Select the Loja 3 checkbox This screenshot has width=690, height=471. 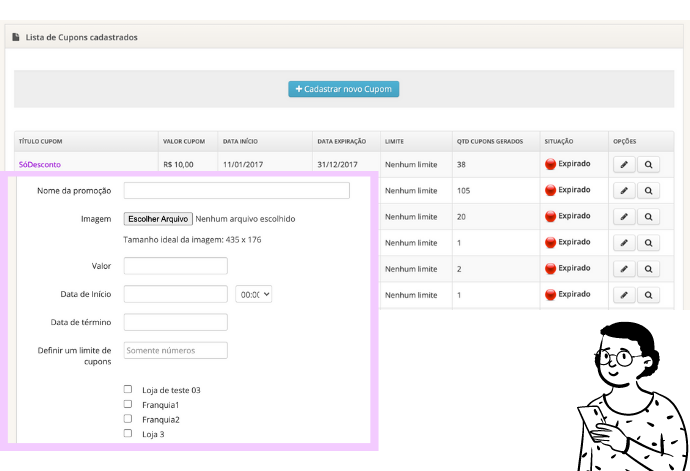tap(128, 434)
